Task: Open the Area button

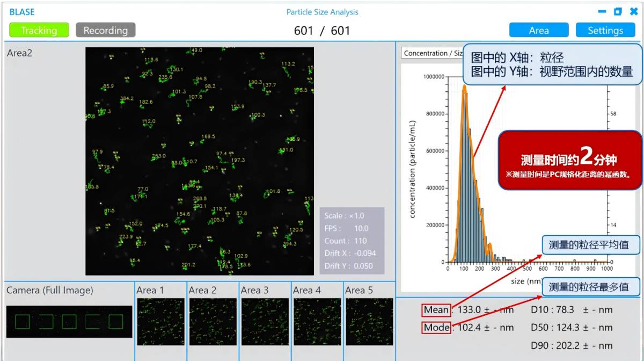Action: point(539,30)
